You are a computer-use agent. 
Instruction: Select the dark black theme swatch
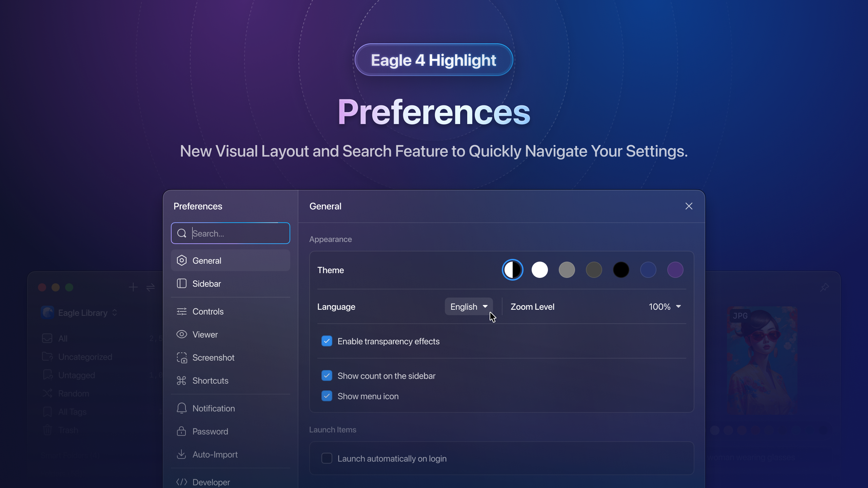pyautogui.click(x=620, y=270)
